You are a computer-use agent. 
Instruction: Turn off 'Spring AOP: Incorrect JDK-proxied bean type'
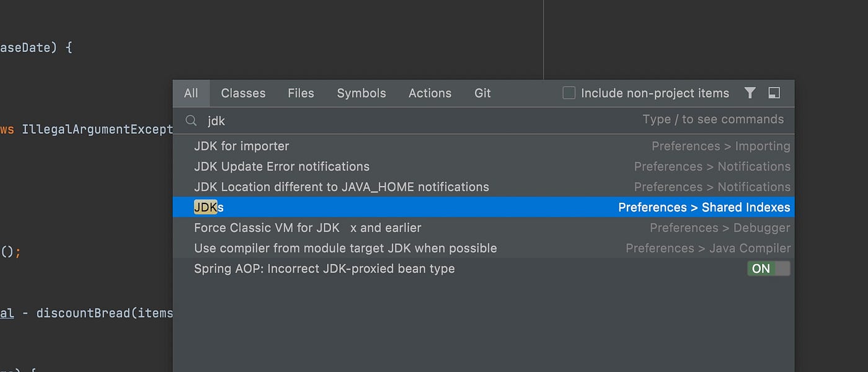tap(769, 268)
